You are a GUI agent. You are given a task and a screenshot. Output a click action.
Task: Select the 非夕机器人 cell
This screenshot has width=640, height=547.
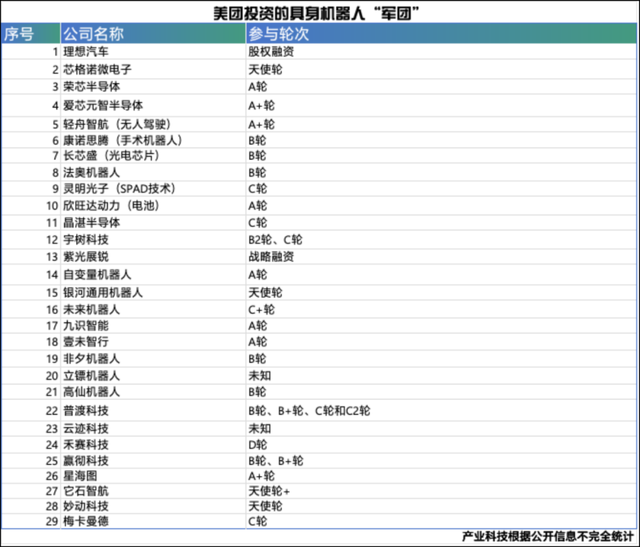[x=153, y=359]
